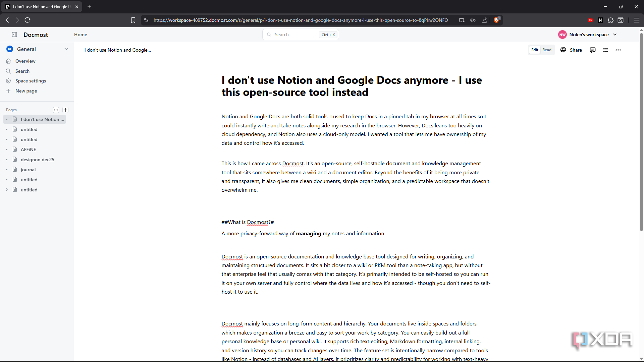
Task: Click the breadcrumb page title
Action: (118, 50)
